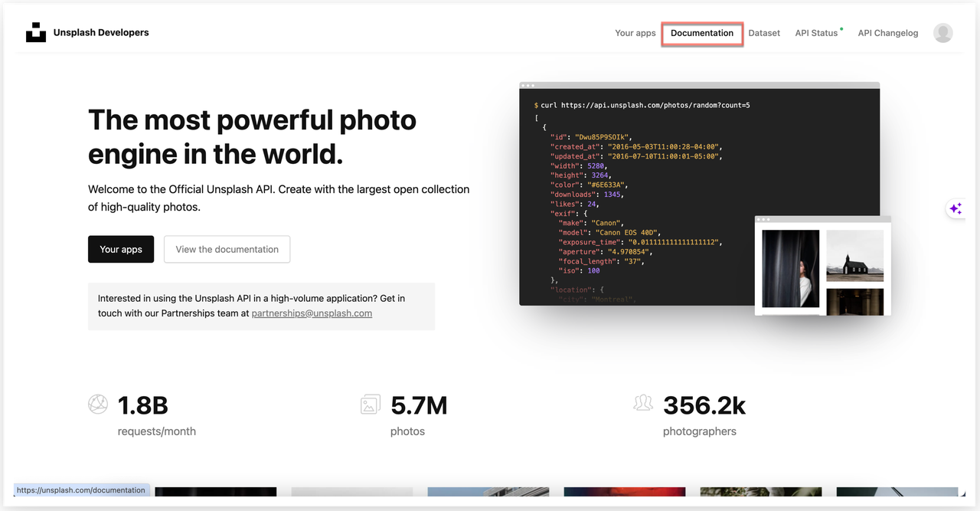Click the purple sparkle assistant icon
Image resolution: width=980 pixels, height=511 pixels.
coord(955,208)
